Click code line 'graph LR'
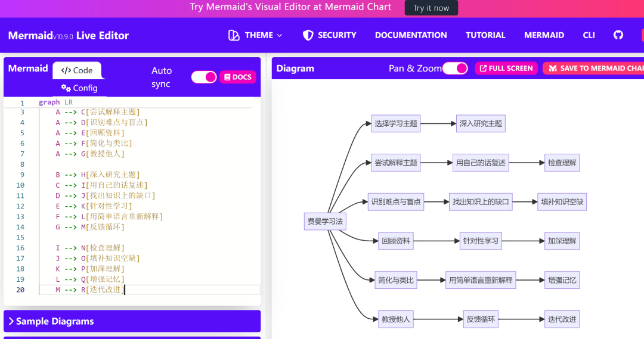Image resolution: width=644 pixels, height=339 pixels. tap(56, 102)
